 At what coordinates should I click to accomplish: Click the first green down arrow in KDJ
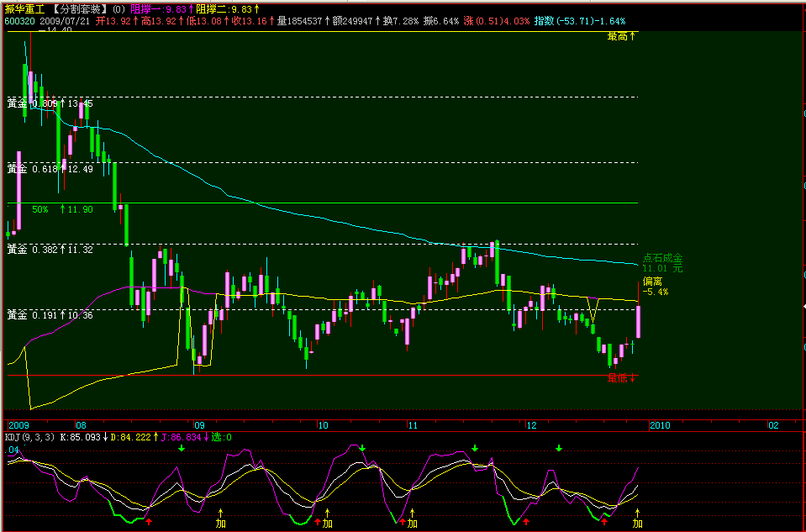pos(182,449)
